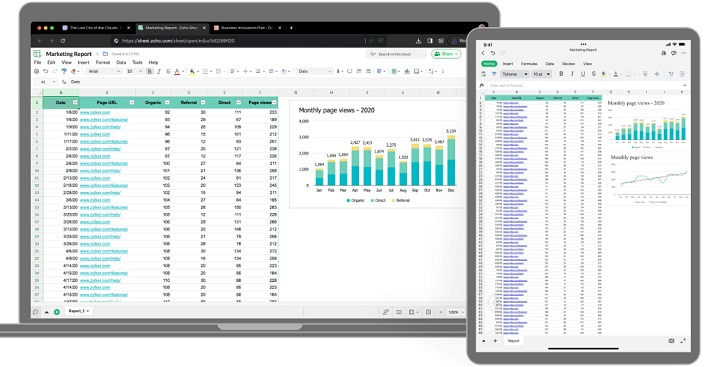Open the Page URL column filter dropdown

pyautogui.click(x=132, y=102)
